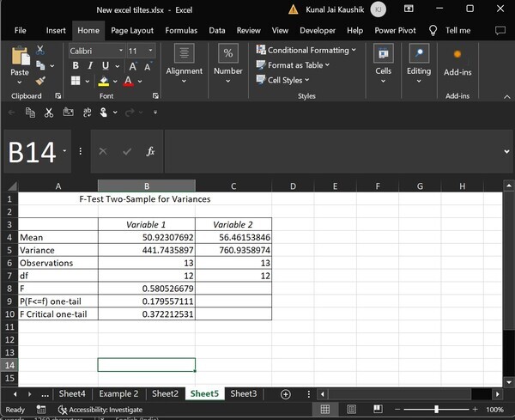Open the Number format group
Viewport: 515px width, 420px height.
click(x=227, y=64)
